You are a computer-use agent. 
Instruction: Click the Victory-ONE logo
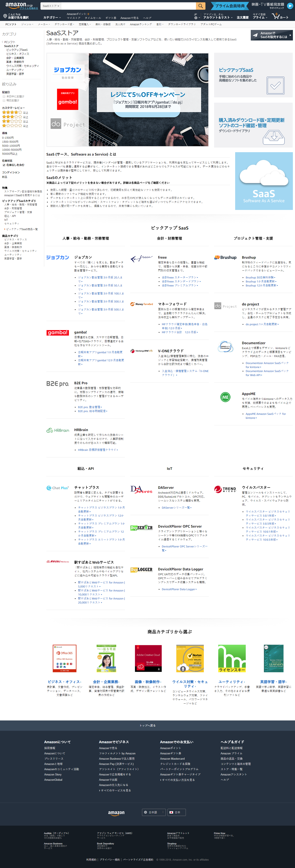(x=141, y=351)
